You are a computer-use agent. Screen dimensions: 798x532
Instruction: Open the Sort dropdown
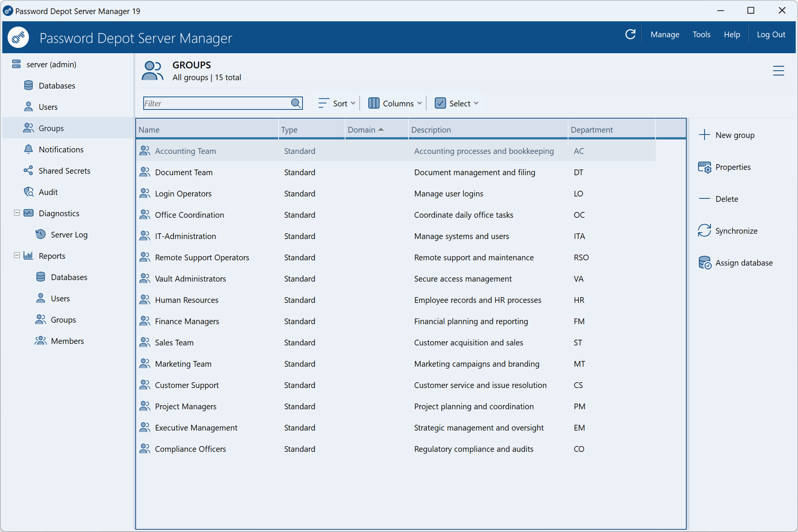tap(337, 103)
